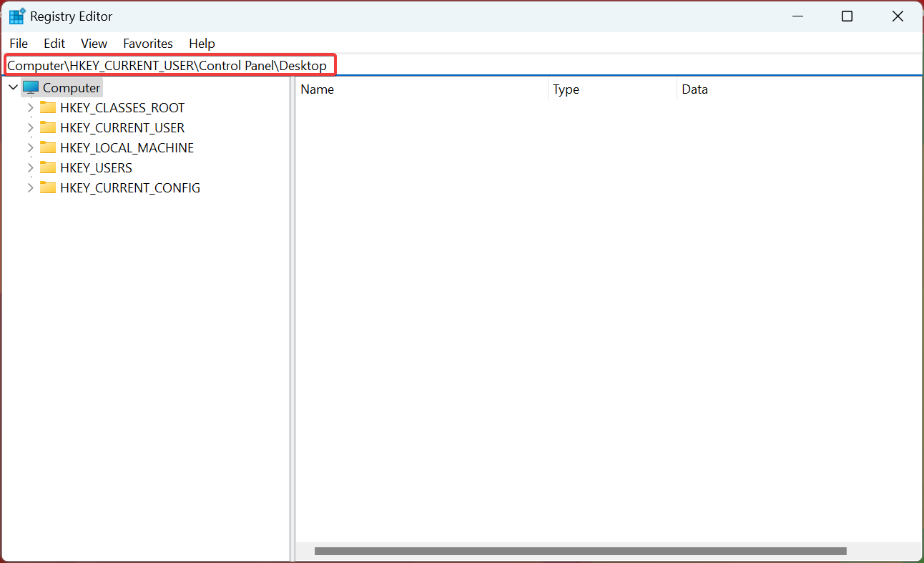Click the Computer monitor icon

tap(31, 88)
